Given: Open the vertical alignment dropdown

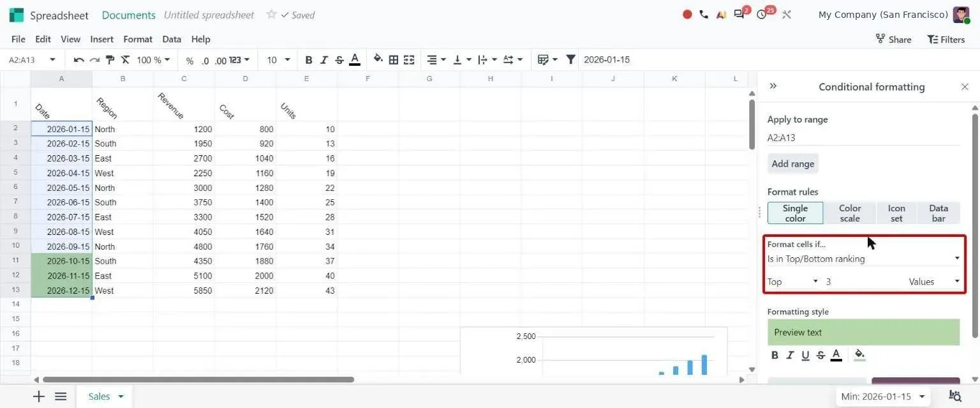Looking at the screenshot, I should coord(462,60).
